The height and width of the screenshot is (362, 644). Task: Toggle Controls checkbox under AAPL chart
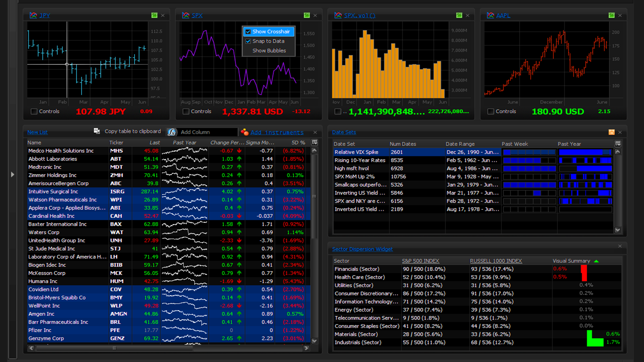(491, 112)
